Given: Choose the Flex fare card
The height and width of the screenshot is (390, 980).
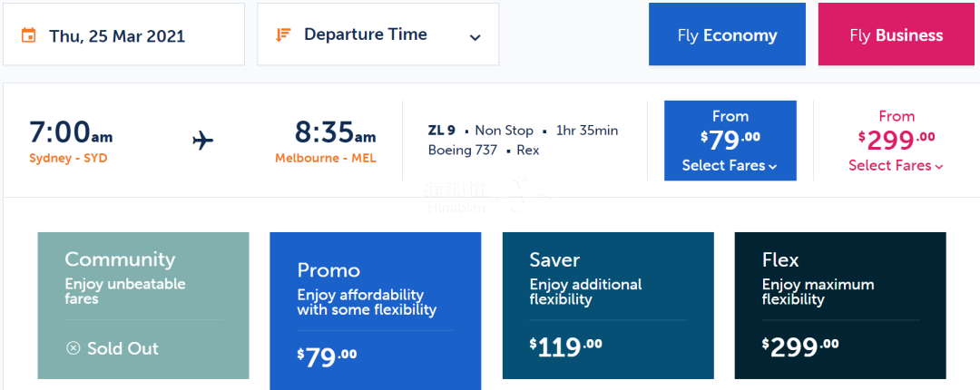Looking at the screenshot, I should (x=840, y=306).
